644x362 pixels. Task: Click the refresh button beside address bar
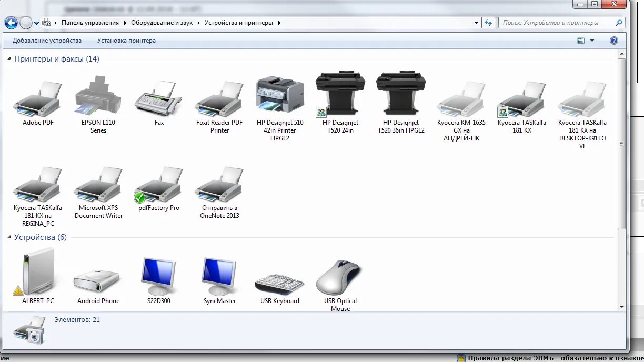tap(488, 23)
